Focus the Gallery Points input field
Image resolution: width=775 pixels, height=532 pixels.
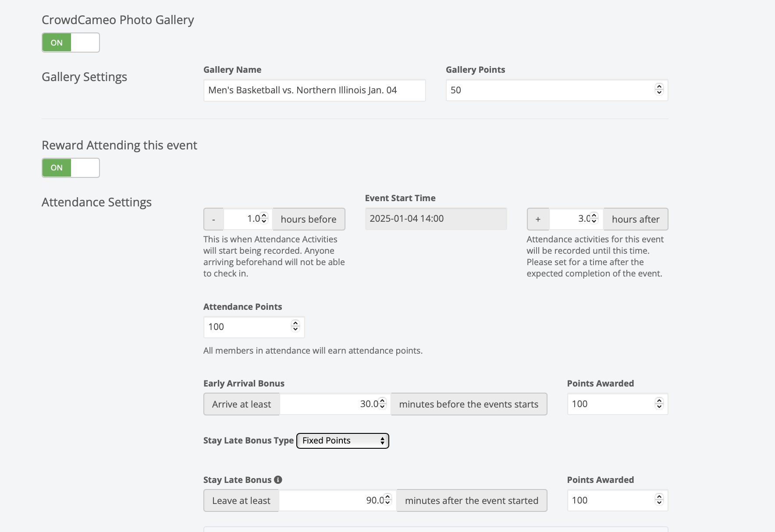click(x=548, y=90)
